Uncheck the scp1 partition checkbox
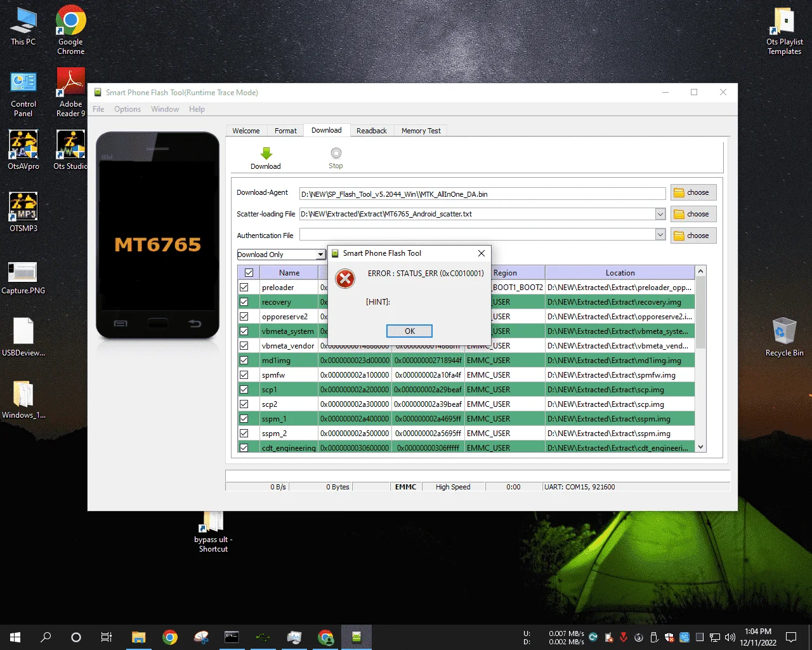Screen dimensions: 812x650 click(x=244, y=390)
